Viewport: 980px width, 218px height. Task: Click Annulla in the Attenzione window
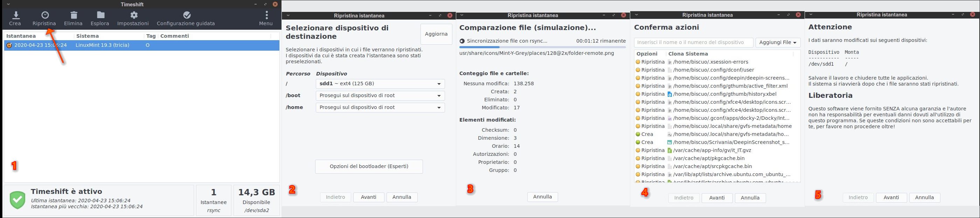point(924,197)
